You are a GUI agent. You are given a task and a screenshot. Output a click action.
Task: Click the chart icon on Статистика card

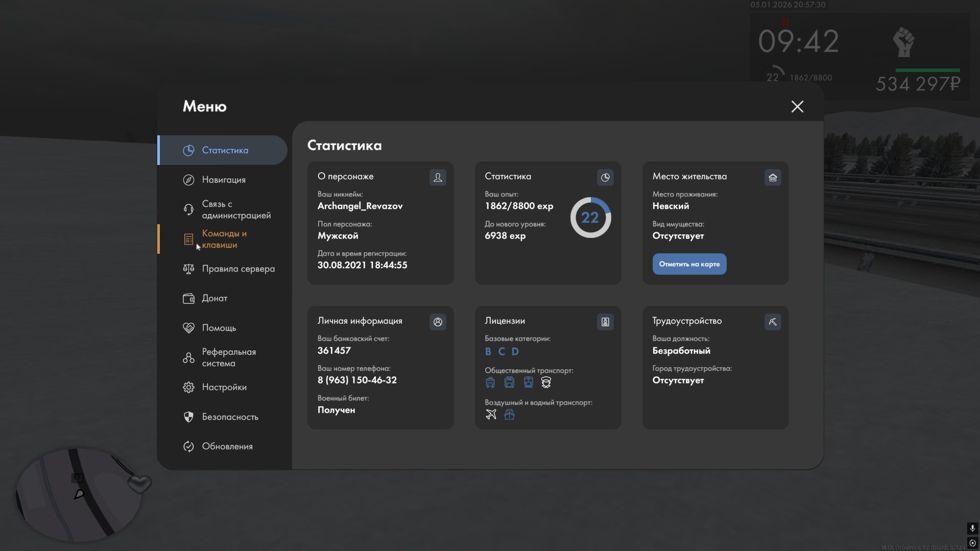[x=605, y=177]
